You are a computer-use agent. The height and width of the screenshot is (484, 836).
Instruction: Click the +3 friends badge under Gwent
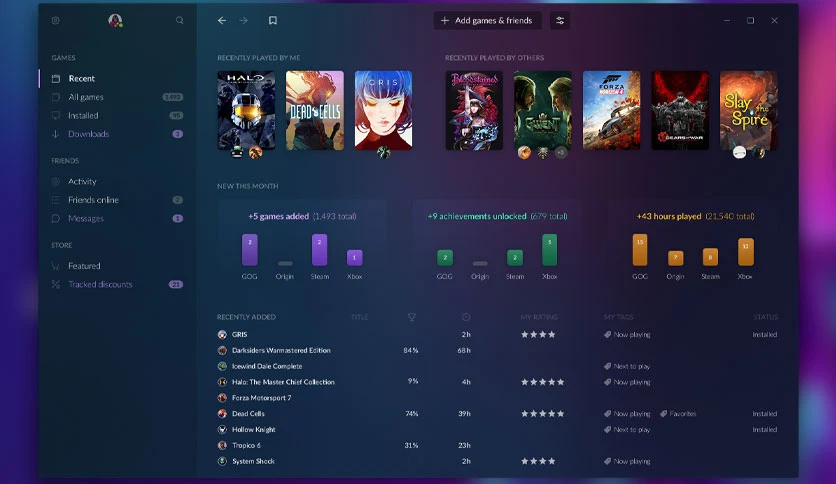point(560,152)
